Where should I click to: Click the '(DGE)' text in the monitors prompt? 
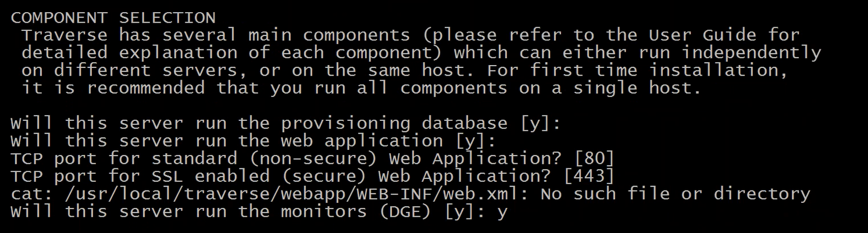click(406, 211)
